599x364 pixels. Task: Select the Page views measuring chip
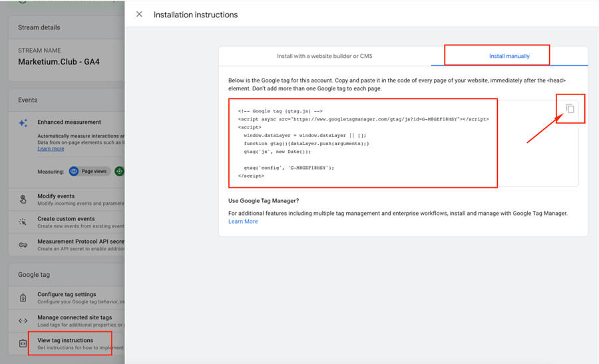pos(89,171)
